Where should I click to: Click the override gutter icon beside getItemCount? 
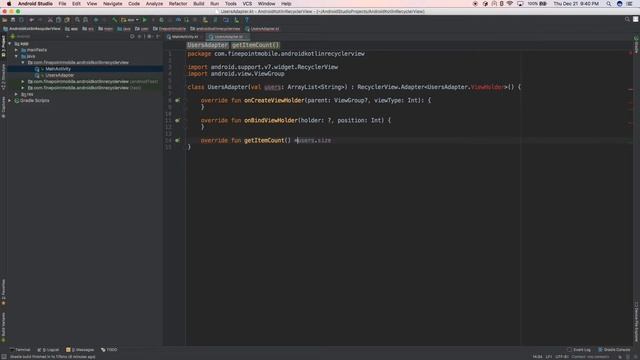[177, 140]
